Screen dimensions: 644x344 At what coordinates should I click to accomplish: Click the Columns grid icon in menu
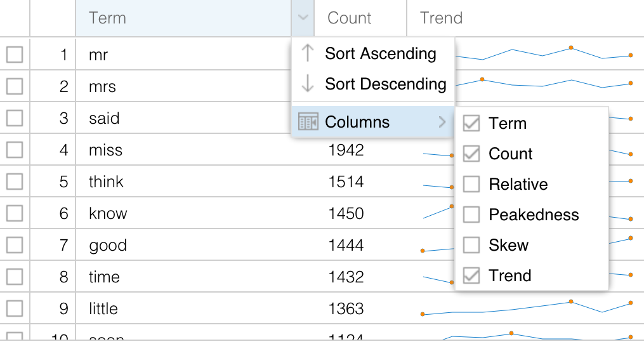[x=308, y=122]
